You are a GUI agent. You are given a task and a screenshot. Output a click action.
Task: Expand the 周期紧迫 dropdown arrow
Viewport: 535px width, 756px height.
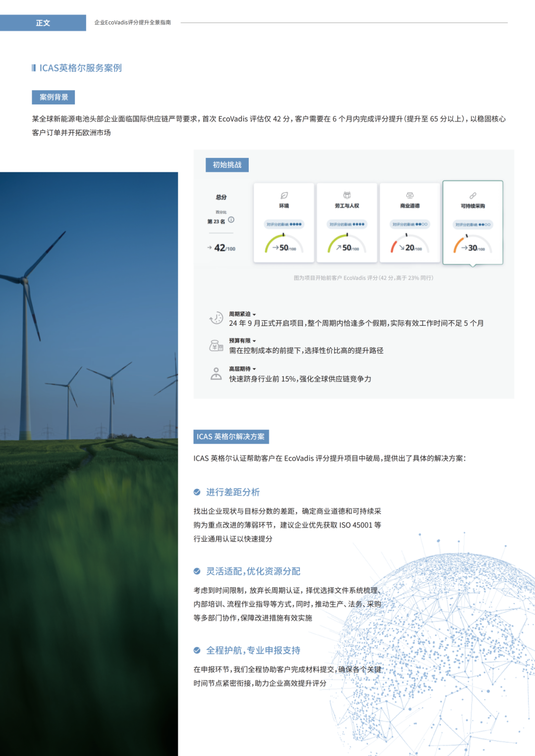click(x=255, y=314)
